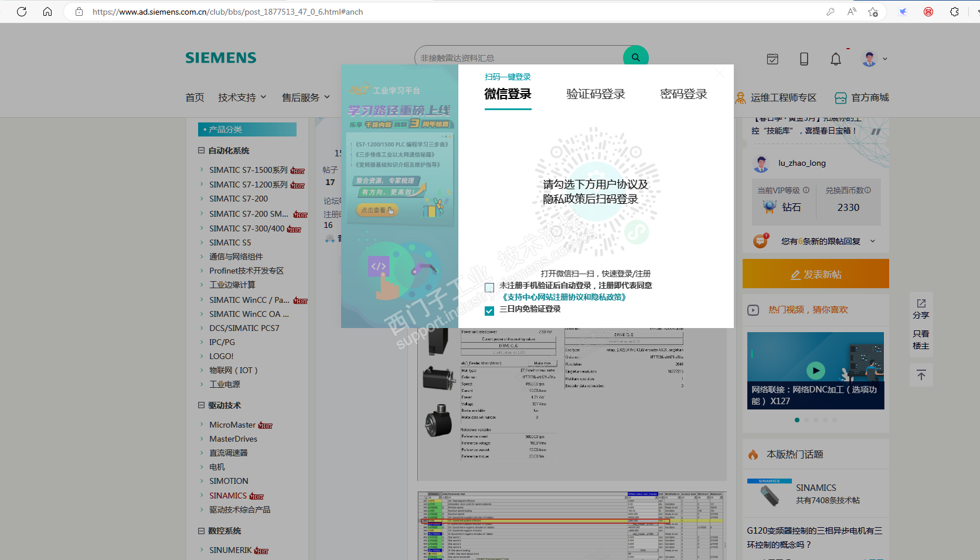Open SIMATIC S7-200 category link
Screen dimensions: 980x560
click(x=239, y=199)
